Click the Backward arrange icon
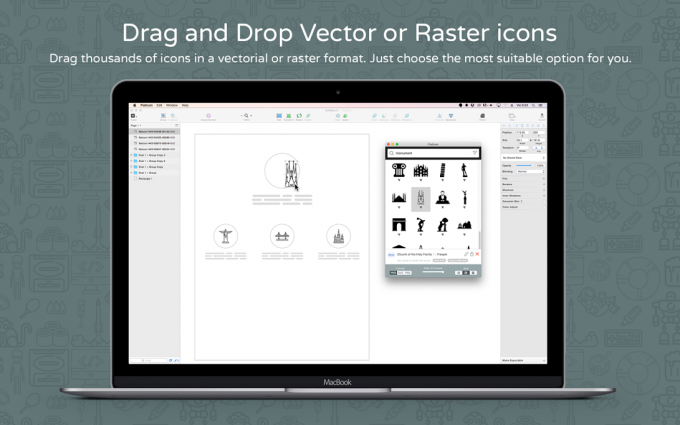Screen dimensions: 680x425 coord(451,116)
